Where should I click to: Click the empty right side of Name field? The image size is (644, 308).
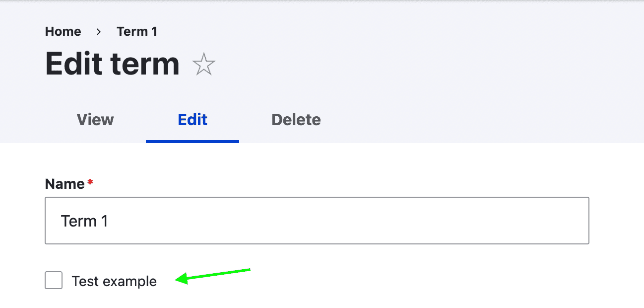pyautogui.click(x=447, y=221)
